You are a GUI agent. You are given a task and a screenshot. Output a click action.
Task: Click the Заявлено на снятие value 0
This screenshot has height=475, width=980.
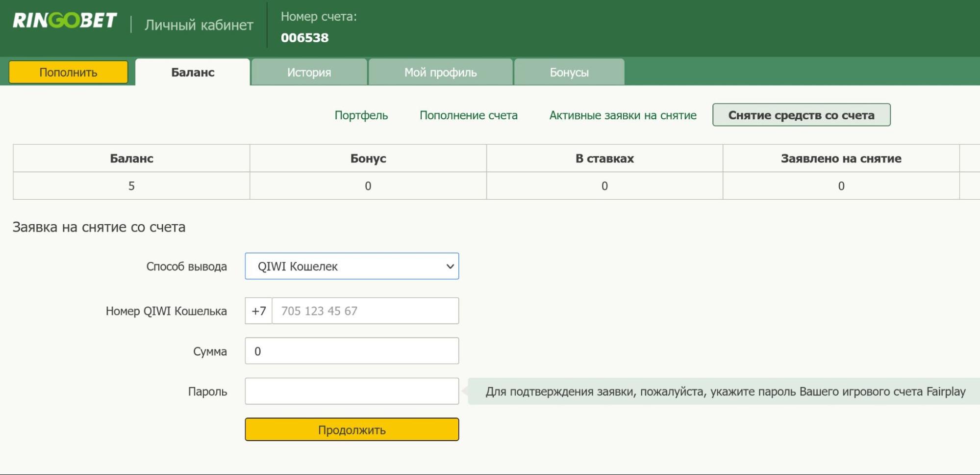point(841,186)
